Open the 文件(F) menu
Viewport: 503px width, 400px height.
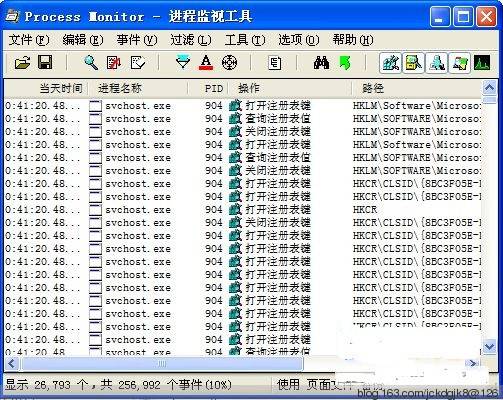[29, 40]
